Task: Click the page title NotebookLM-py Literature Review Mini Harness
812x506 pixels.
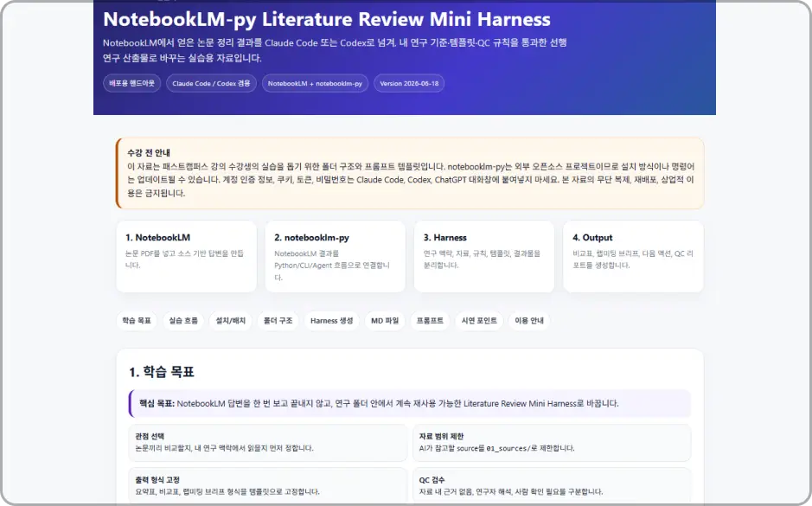Action: coord(327,19)
